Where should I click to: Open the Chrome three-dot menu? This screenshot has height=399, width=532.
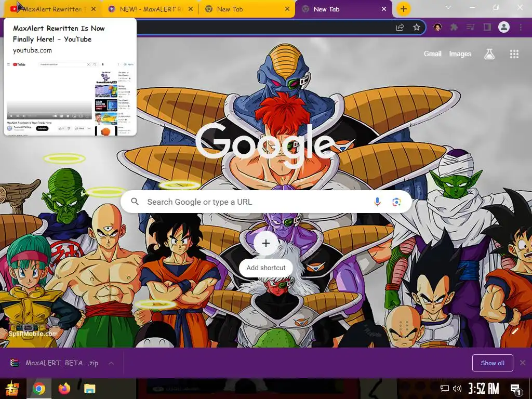[521, 27]
